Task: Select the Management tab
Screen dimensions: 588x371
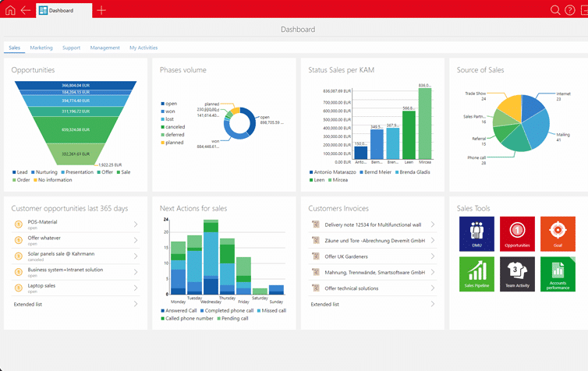Action: (104, 48)
